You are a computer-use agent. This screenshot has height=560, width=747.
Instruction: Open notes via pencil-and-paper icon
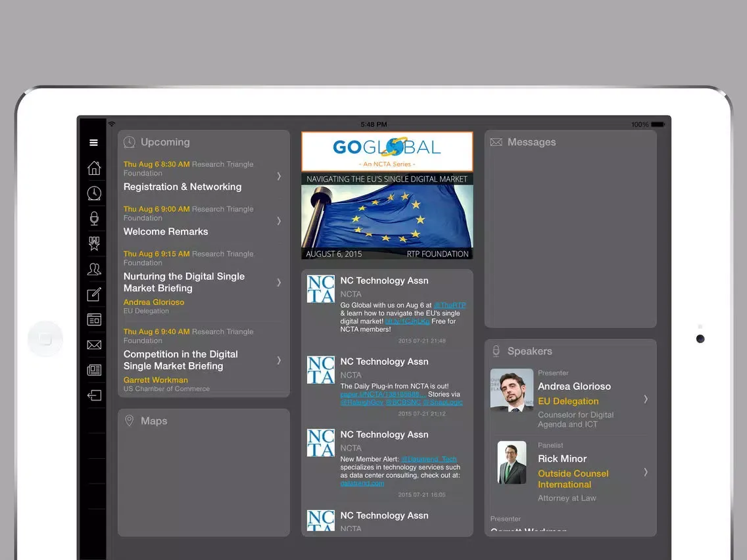pos(94,294)
